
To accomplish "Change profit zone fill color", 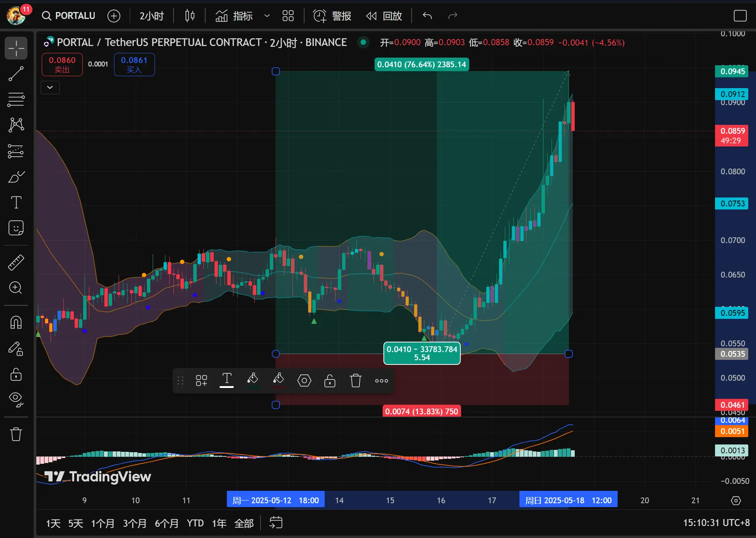I will pos(252,381).
